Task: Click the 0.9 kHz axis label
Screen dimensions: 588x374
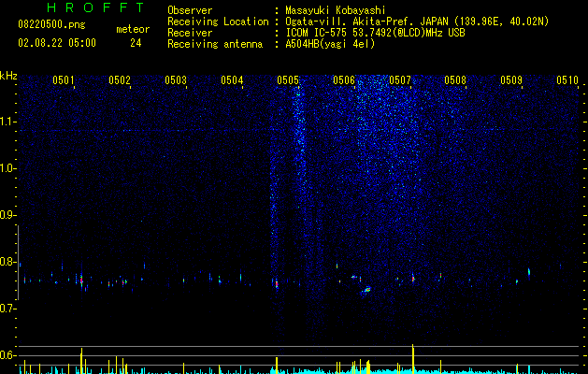Action: pos(8,215)
